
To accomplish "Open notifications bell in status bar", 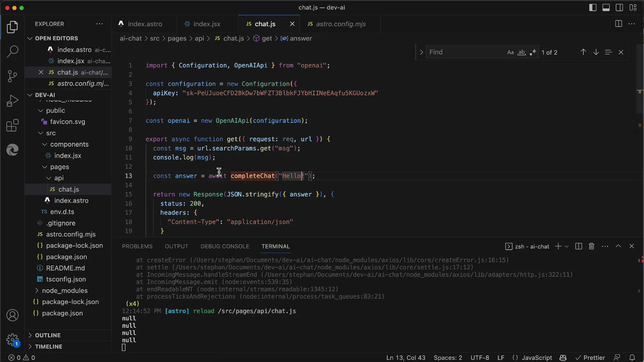I will coord(632,358).
